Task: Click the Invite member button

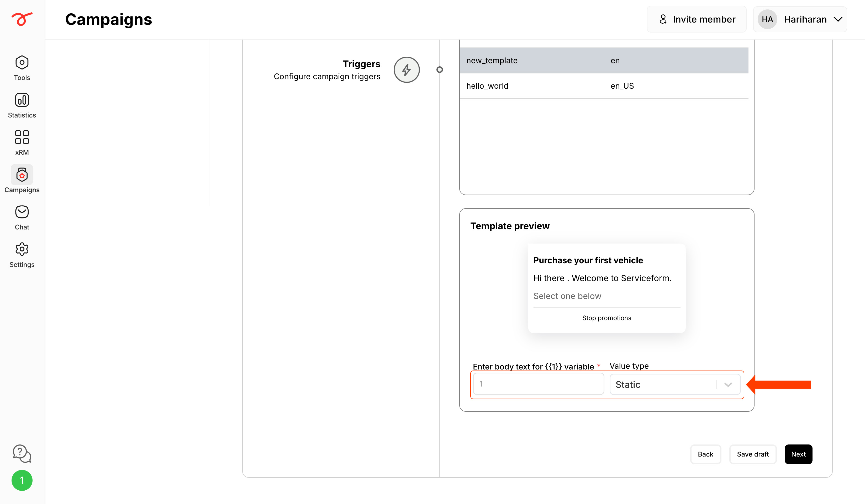Action: 697,19
